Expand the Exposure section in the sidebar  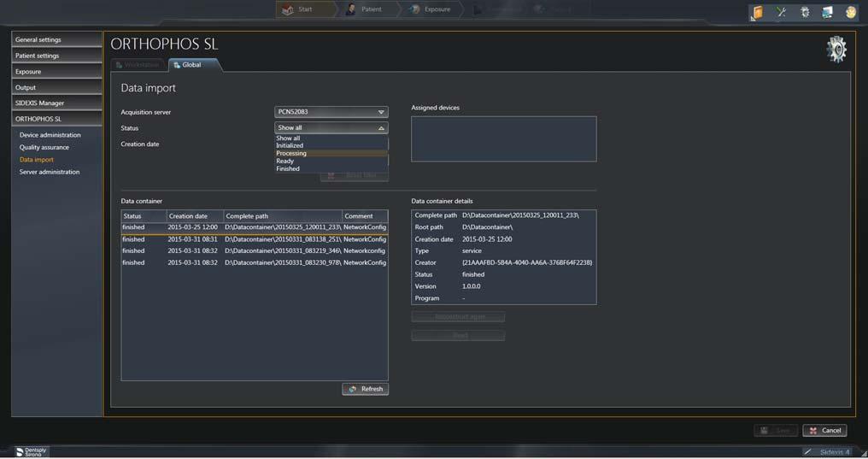(x=56, y=72)
